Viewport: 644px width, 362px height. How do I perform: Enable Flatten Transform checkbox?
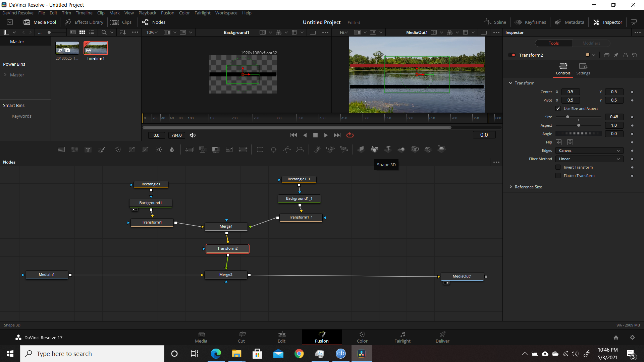[x=558, y=176]
